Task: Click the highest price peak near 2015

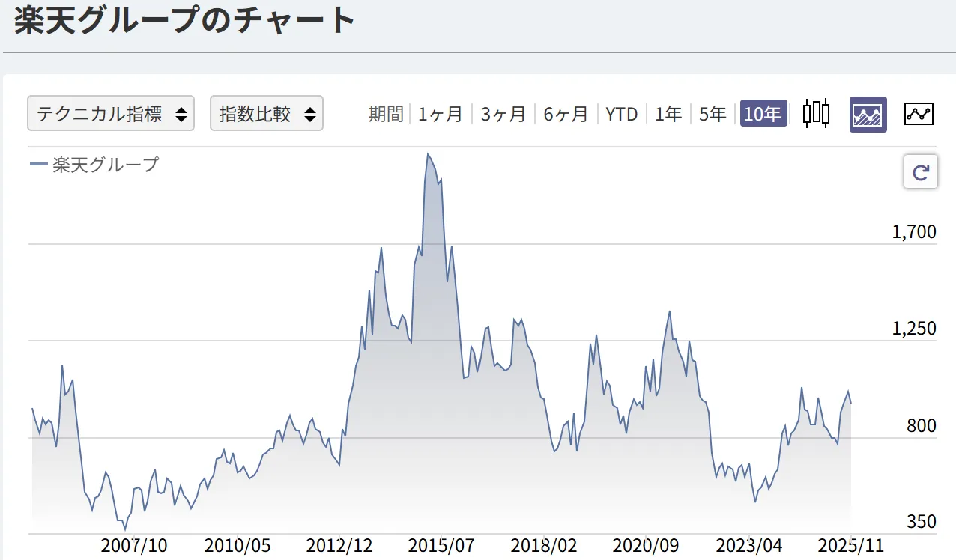Action: click(x=428, y=155)
